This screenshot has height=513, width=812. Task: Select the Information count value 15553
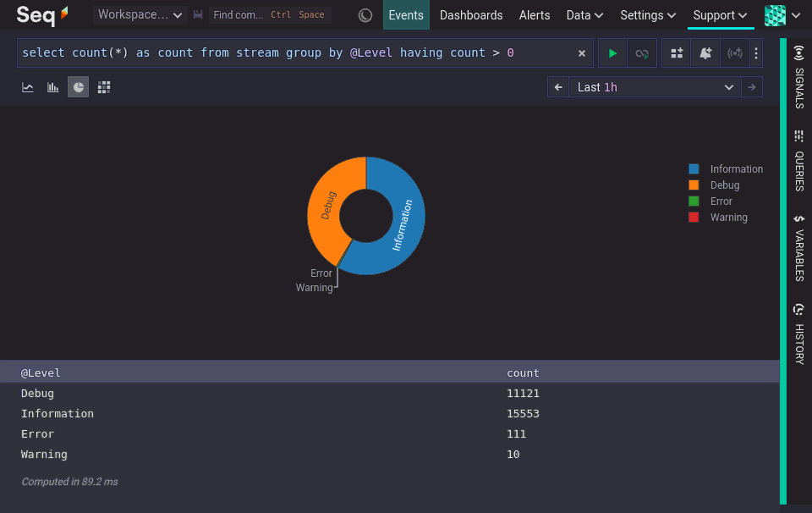coord(523,413)
